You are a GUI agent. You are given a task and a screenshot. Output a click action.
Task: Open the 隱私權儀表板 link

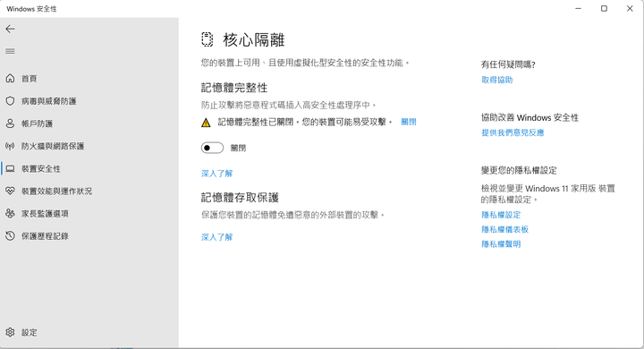[x=504, y=229]
